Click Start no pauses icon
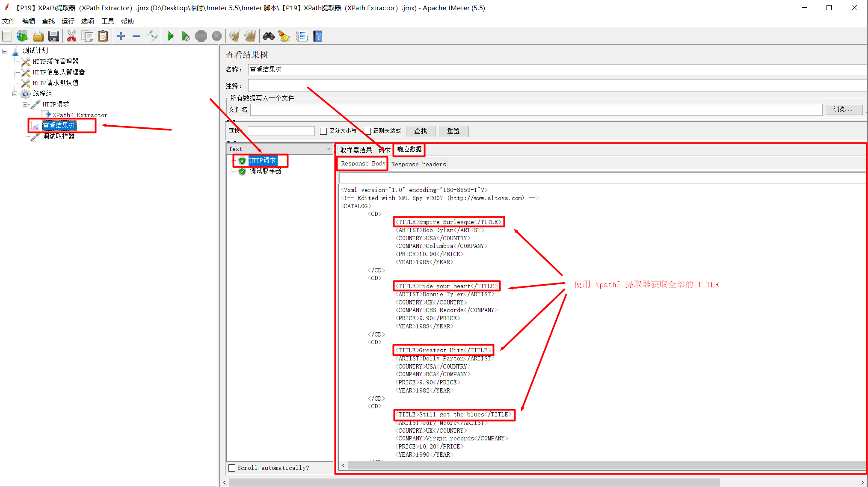This screenshot has height=487, width=868. [x=185, y=36]
